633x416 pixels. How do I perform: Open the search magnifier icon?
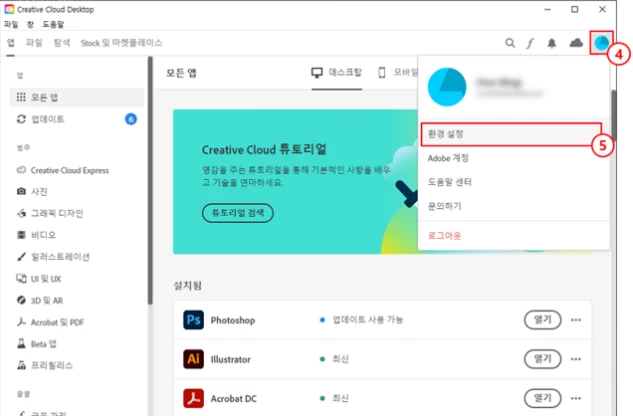tap(510, 43)
